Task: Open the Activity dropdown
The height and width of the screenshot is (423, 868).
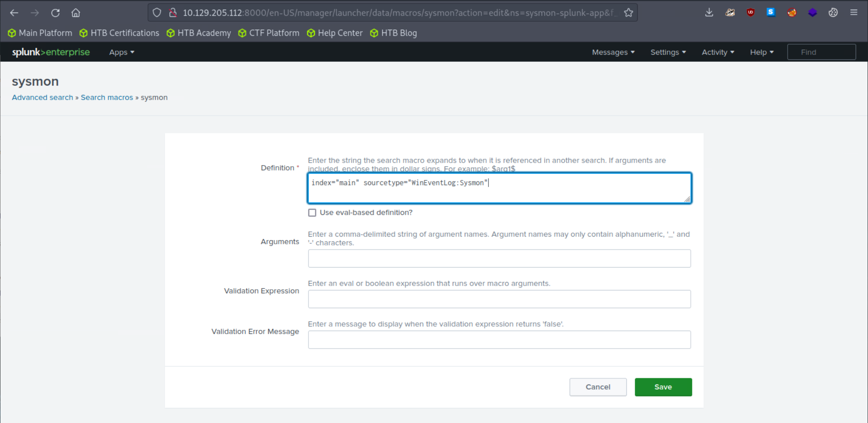Action: (x=717, y=52)
